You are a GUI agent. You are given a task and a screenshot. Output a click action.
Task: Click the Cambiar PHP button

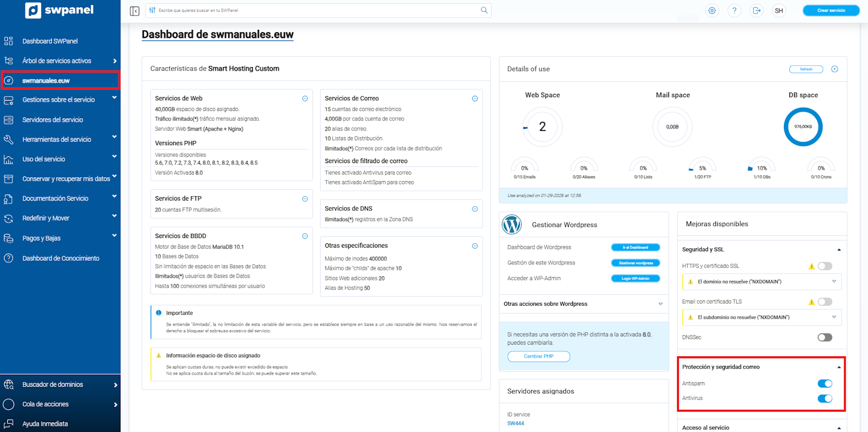(x=539, y=357)
